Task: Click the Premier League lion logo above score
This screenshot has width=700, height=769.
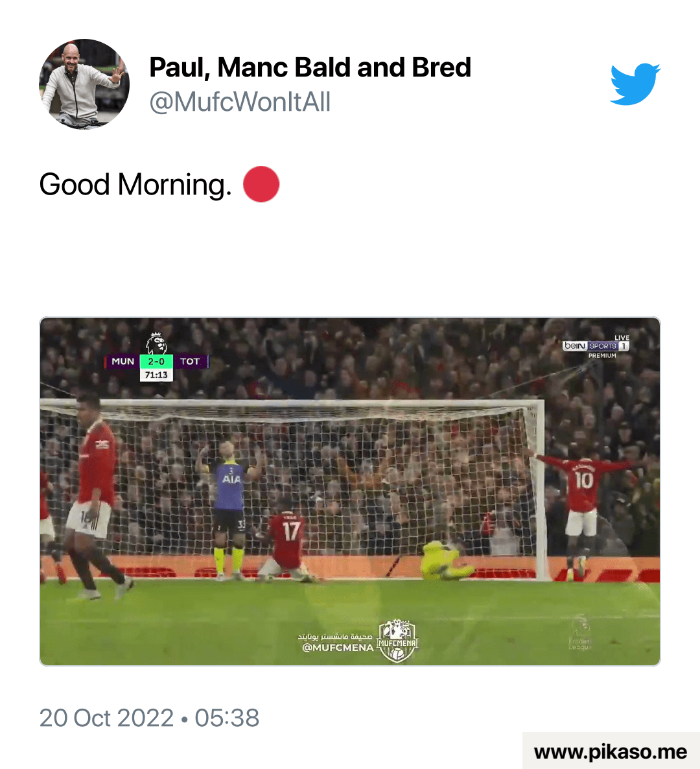Action: coord(156,343)
